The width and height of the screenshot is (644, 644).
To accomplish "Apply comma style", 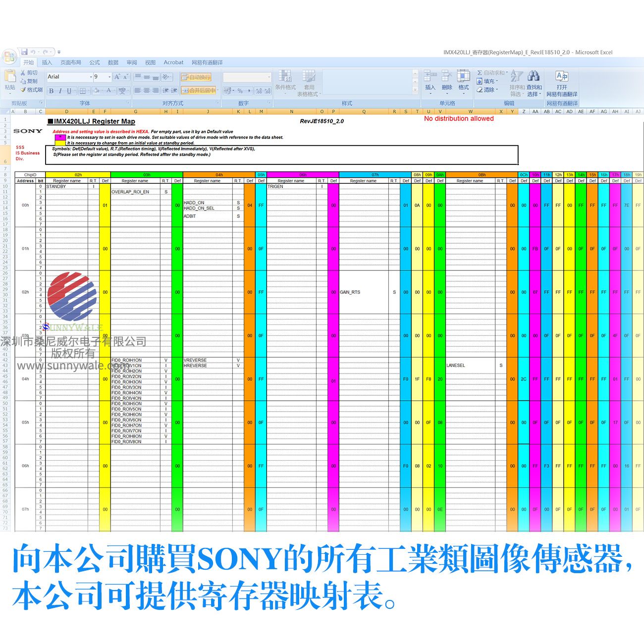I will [248, 91].
